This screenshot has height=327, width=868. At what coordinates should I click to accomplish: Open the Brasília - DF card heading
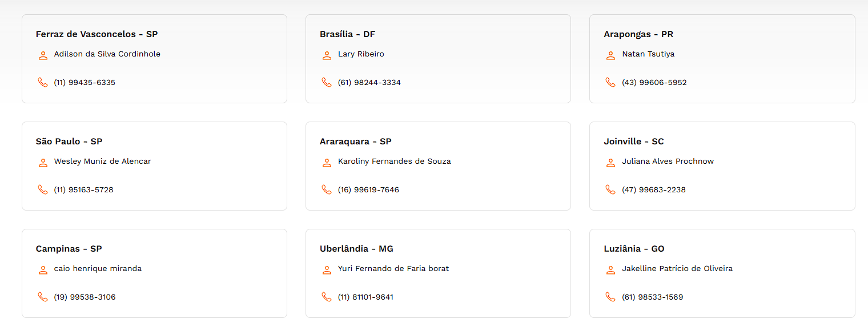tap(347, 34)
